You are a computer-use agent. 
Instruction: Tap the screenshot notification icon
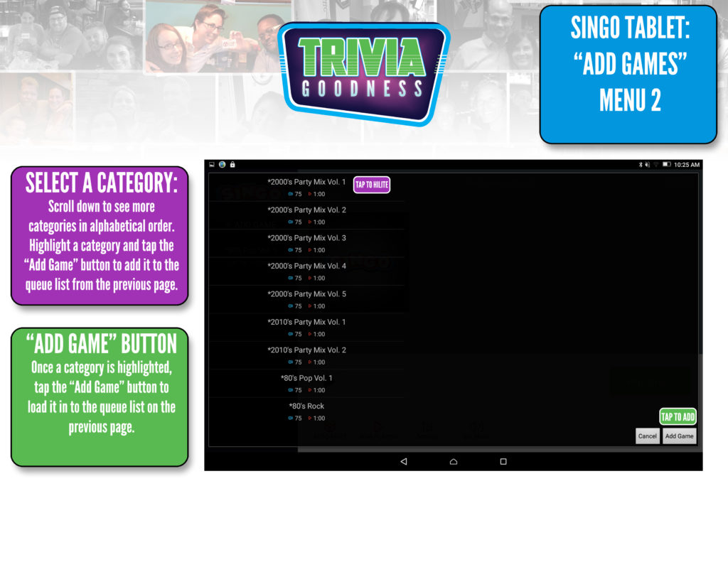[212, 164]
